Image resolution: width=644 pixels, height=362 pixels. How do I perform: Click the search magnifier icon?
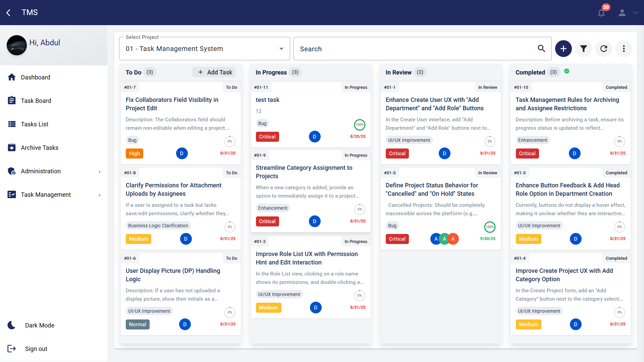pyautogui.click(x=541, y=49)
